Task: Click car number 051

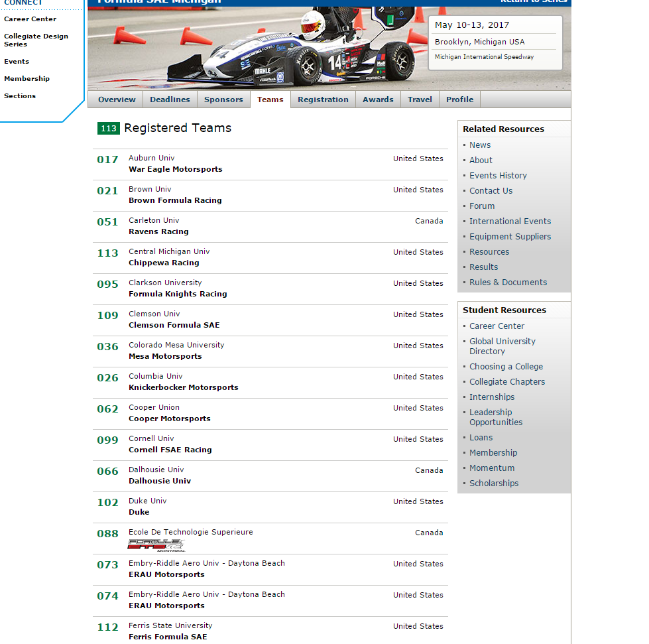Action: pyautogui.click(x=107, y=222)
